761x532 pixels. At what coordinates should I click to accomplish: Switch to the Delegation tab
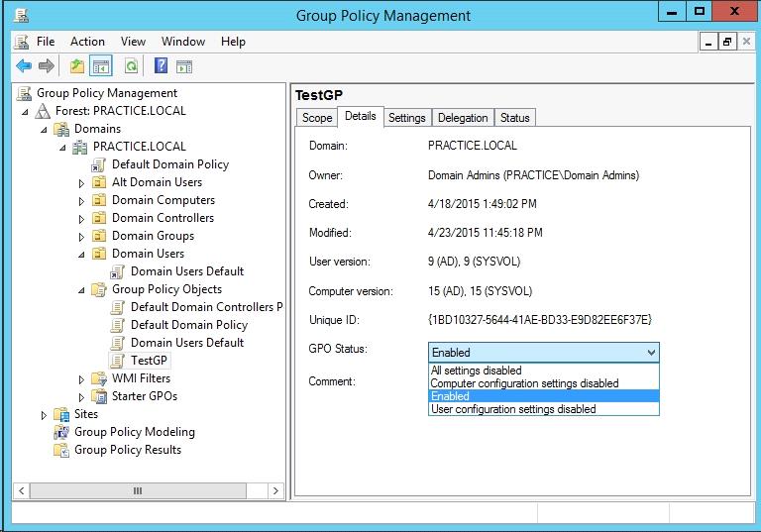[463, 118]
